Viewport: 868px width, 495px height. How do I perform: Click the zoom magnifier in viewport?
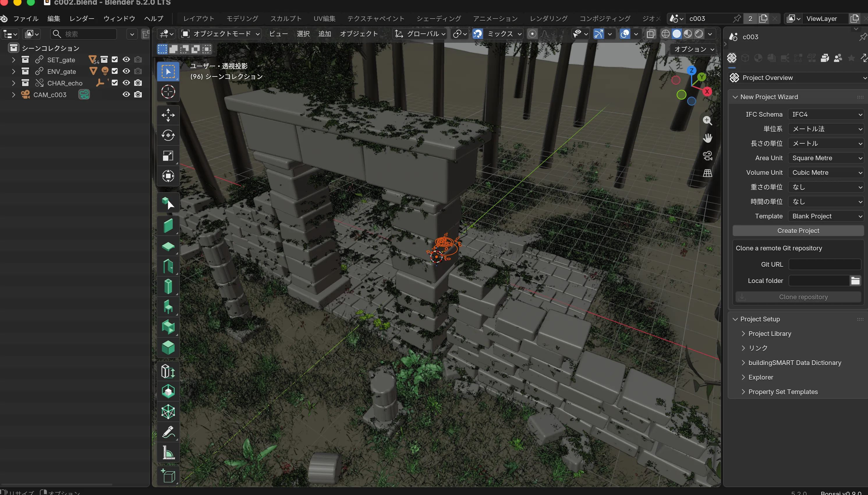707,120
